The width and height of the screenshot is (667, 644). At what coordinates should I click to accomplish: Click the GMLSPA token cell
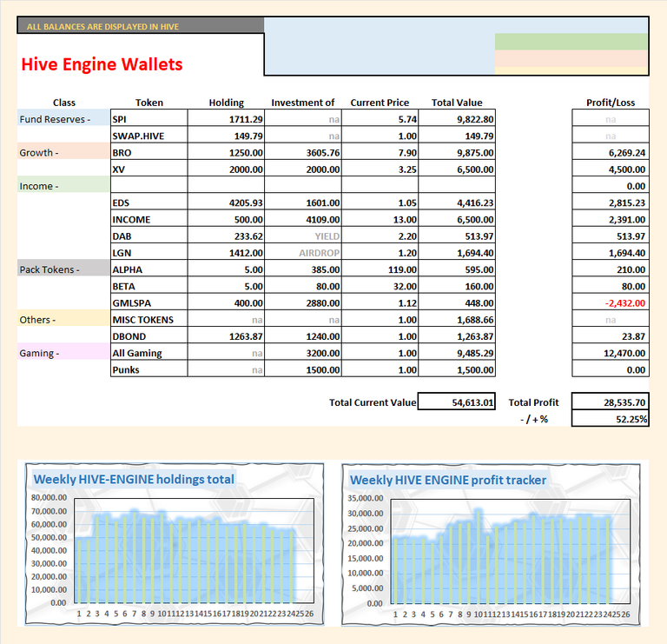[149, 302]
